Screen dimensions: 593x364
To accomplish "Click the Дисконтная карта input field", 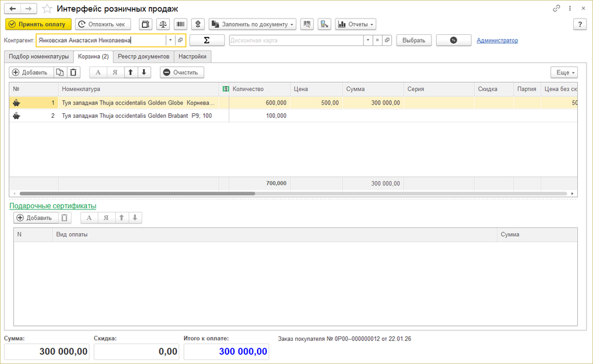I will tap(296, 40).
